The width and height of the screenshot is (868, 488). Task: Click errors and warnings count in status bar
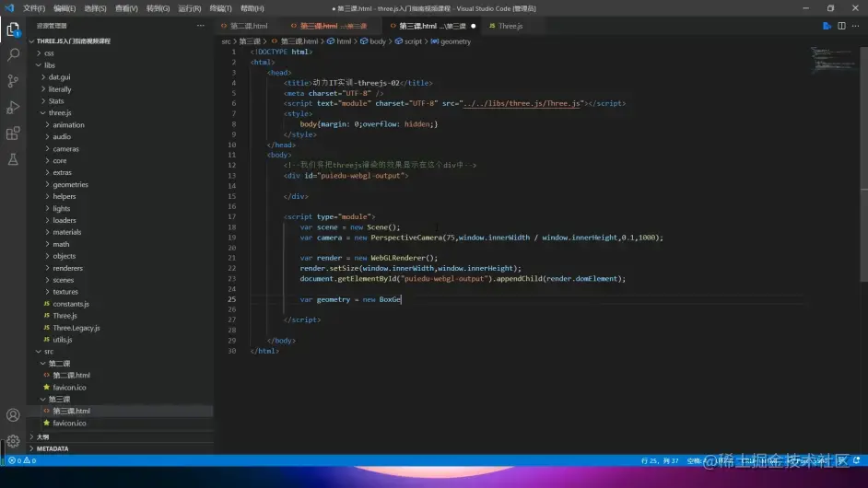[x=22, y=460]
